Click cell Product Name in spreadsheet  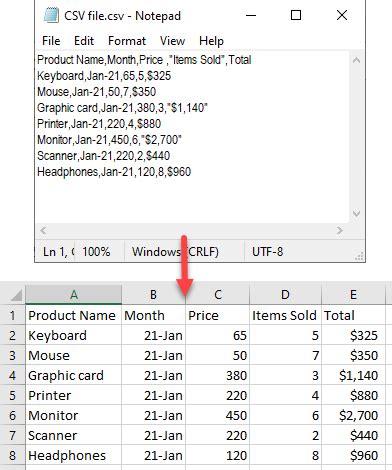pos(74,315)
